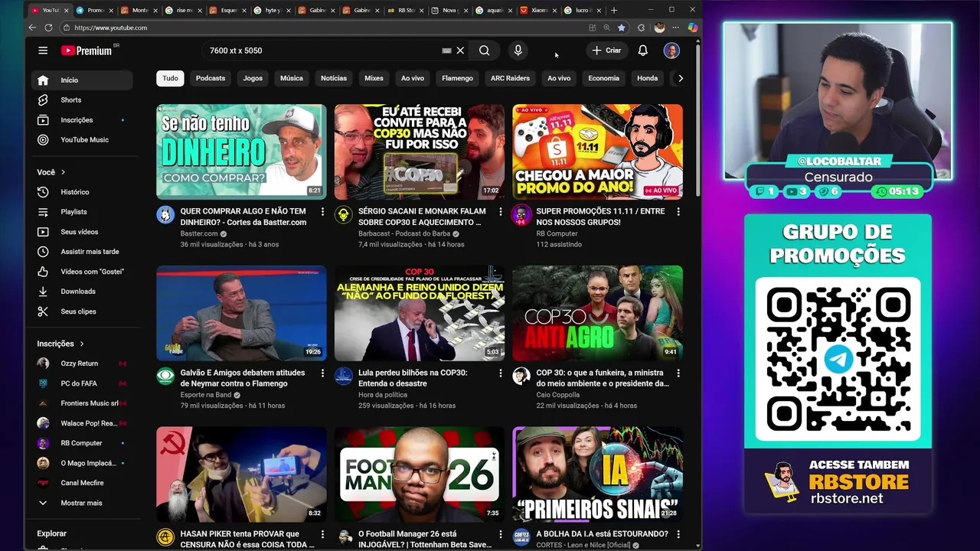Open the O Mago Implacável subscription
The image size is (980, 551).
pyautogui.click(x=82, y=463)
